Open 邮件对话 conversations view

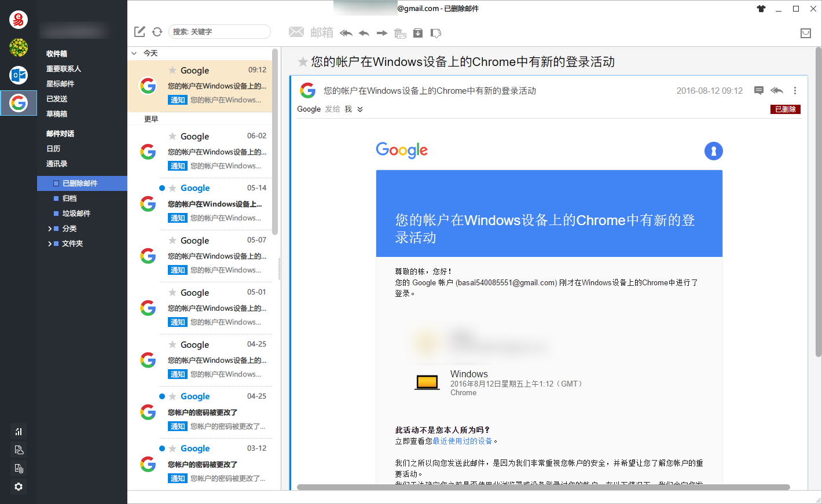pos(60,134)
